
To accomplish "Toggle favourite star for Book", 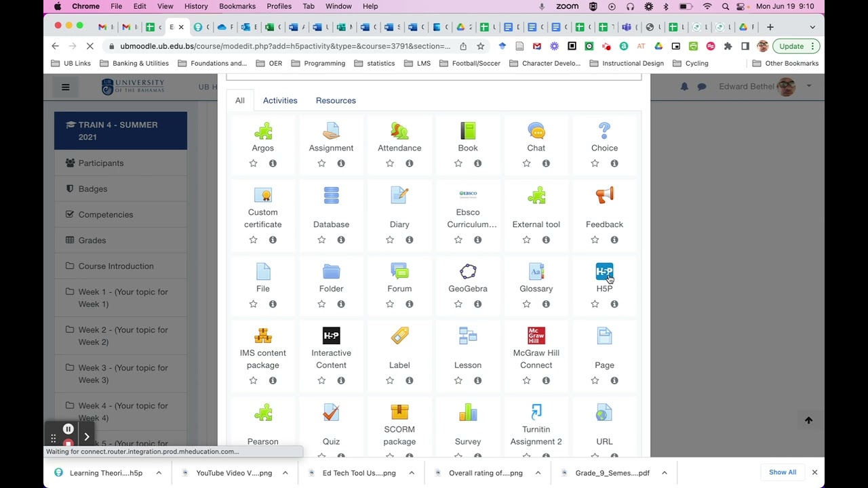I will click(458, 163).
